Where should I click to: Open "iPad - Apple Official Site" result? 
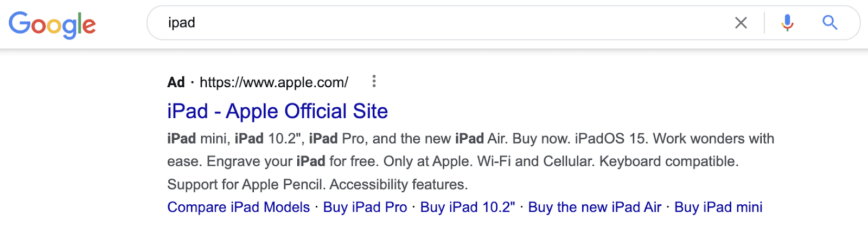[277, 111]
